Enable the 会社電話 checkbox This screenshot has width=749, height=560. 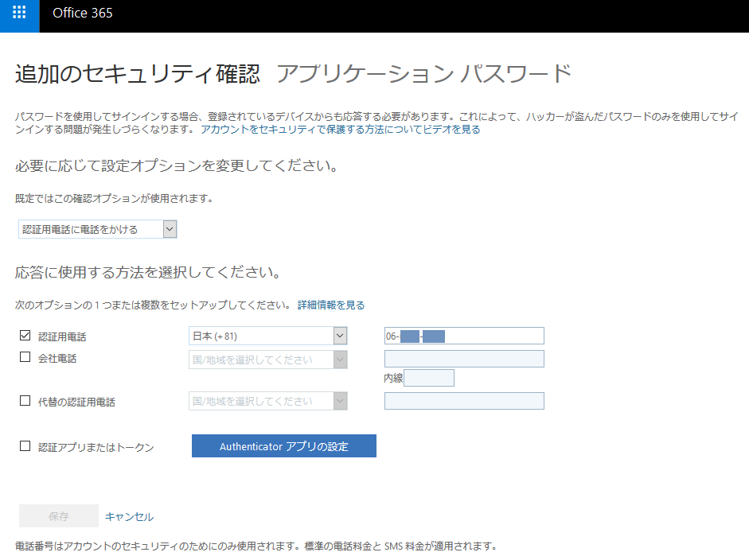click(x=25, y=357)
